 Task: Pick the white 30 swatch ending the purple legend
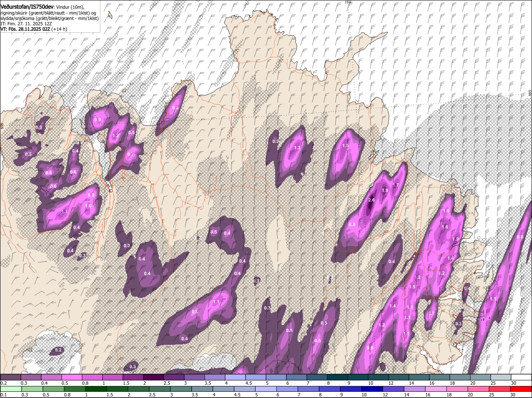[x=522, y=377]
